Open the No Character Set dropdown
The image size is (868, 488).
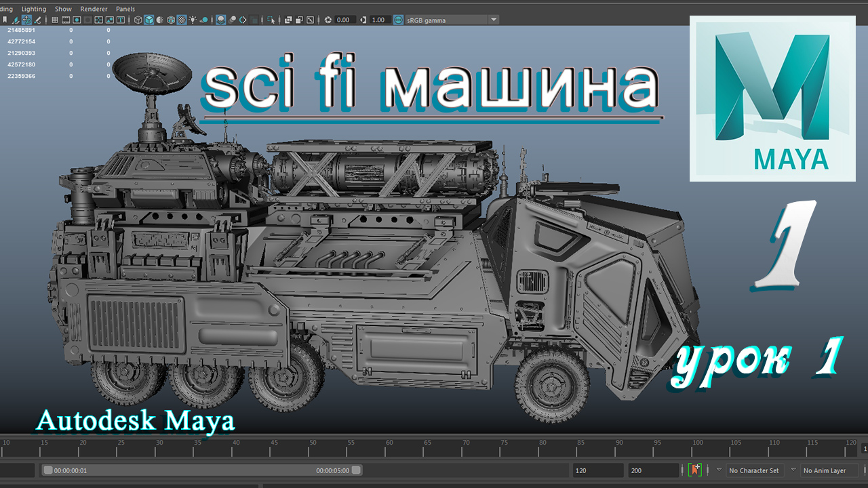coord(754,470)
